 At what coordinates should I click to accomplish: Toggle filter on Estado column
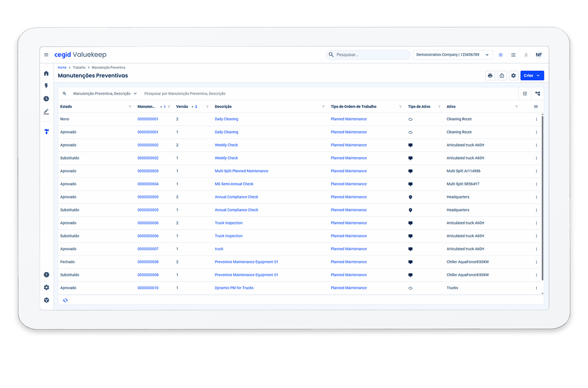point(130,107)
